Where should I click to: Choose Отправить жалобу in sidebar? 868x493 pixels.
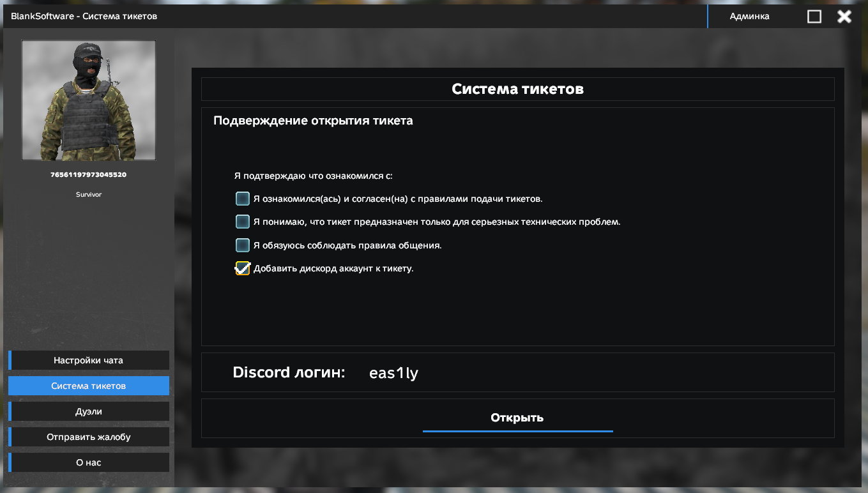click(89, 437)
